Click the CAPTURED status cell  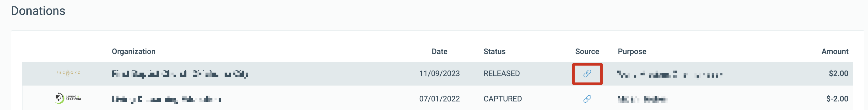pos(502,99)
